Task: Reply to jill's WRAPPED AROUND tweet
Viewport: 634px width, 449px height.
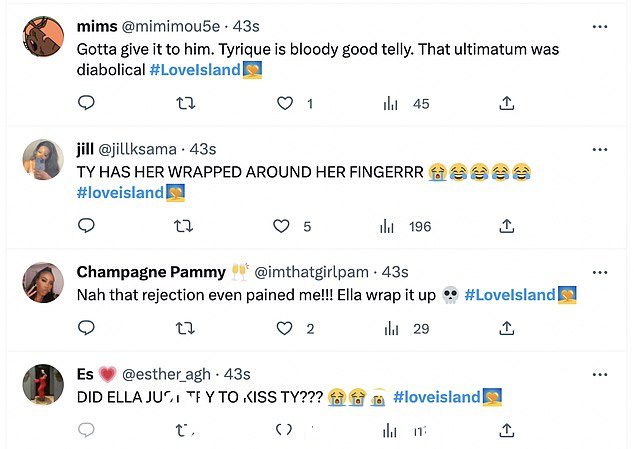Action: pos(86,225)
